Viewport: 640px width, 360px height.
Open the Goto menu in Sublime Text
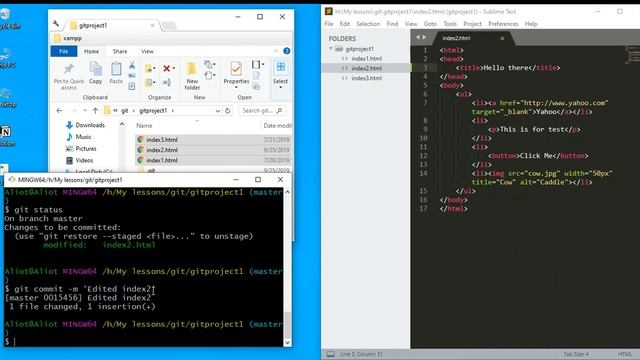(430, 24)
